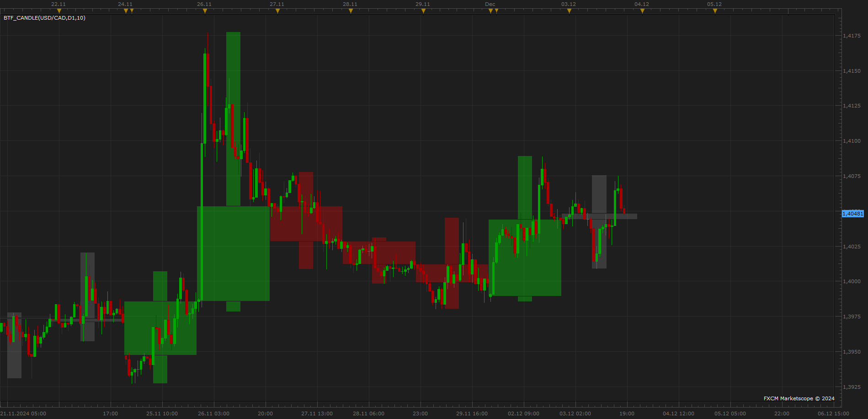Click the 02.12 09:00 time label
The image size is (868, 419).
click(523, 414)
